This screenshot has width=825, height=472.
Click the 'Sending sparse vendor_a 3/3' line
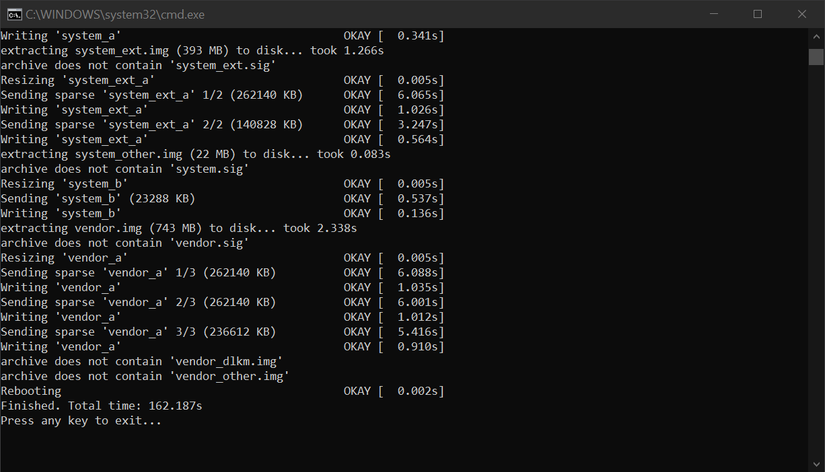138,331
